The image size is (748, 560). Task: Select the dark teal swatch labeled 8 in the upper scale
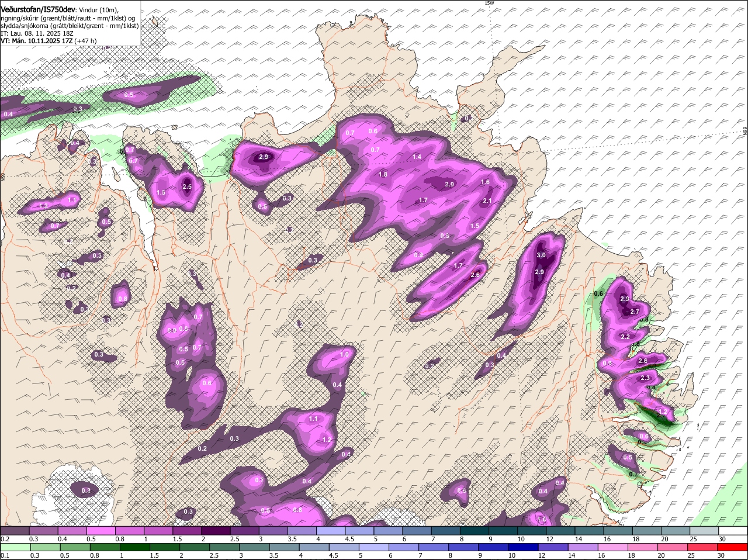coord(475,531)
